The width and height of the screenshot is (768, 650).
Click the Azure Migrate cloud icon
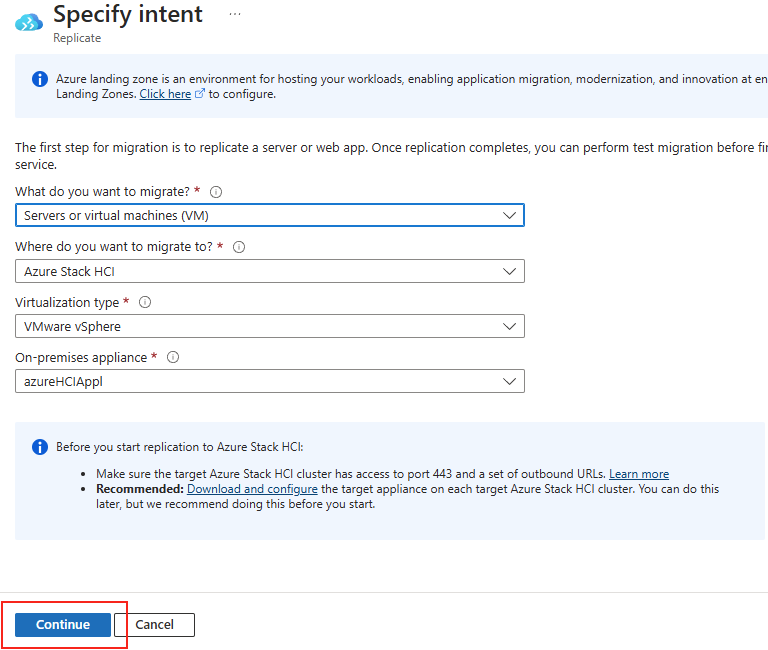29,23
